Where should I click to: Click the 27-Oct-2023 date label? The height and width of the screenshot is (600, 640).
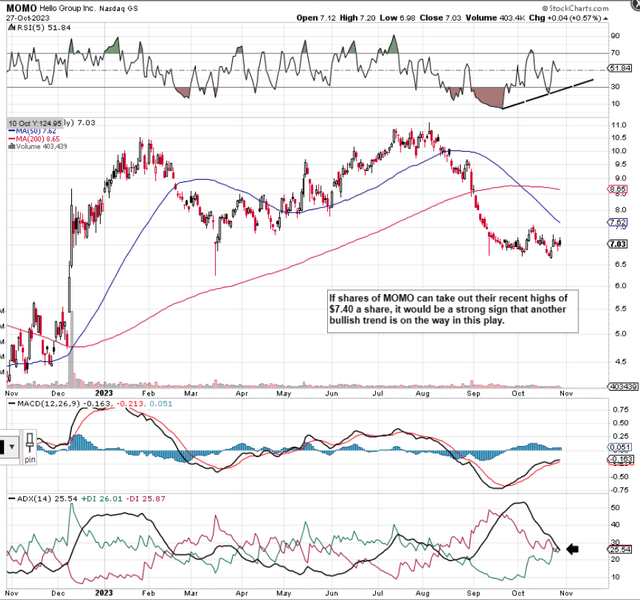point(28,18)
